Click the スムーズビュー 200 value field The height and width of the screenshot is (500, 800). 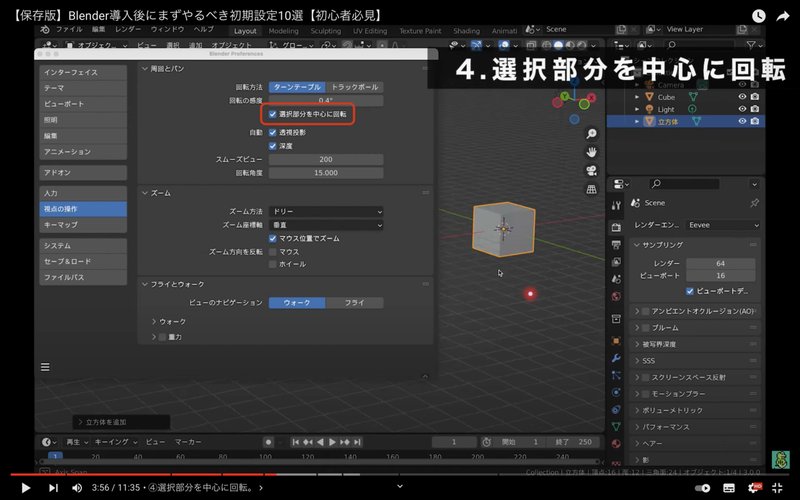point(326,160)
